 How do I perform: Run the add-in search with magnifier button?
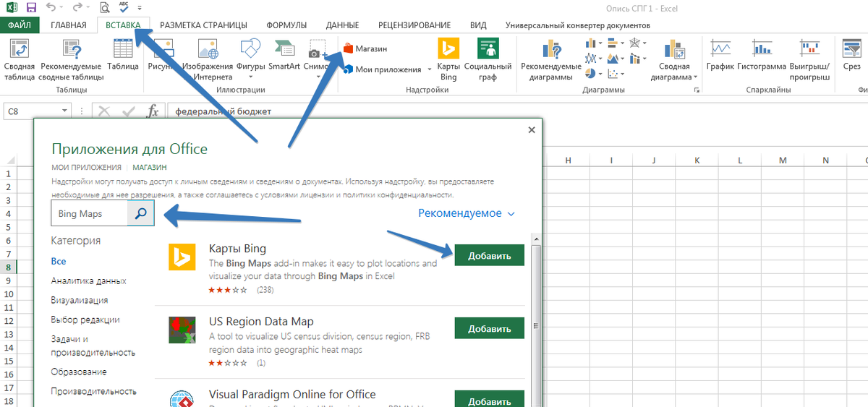click(x=141, y=214)
